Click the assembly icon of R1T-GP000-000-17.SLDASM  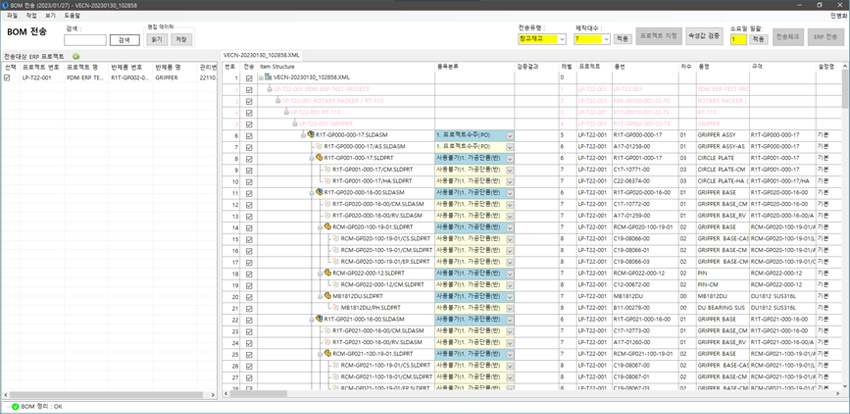pyautogui.click(x=312, y=134)
